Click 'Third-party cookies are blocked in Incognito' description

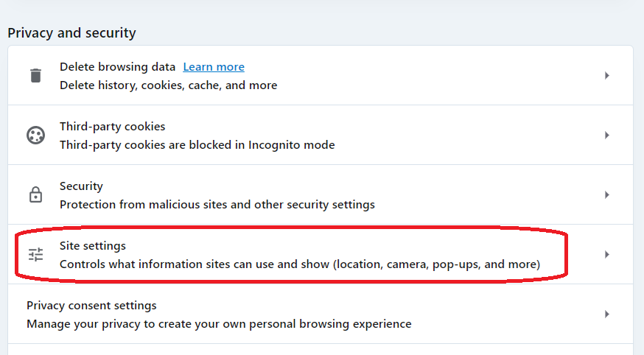(x=197, y=145)
